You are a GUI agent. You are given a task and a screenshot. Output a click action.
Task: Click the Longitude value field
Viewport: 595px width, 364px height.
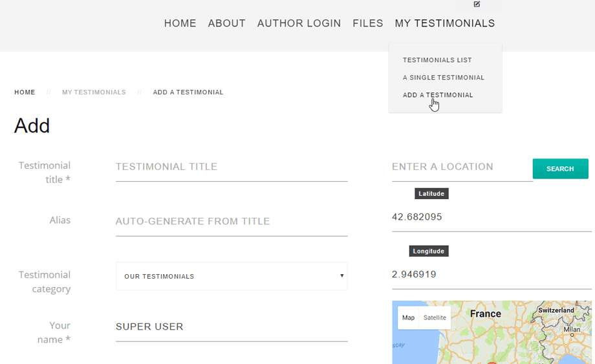point(492,274)
